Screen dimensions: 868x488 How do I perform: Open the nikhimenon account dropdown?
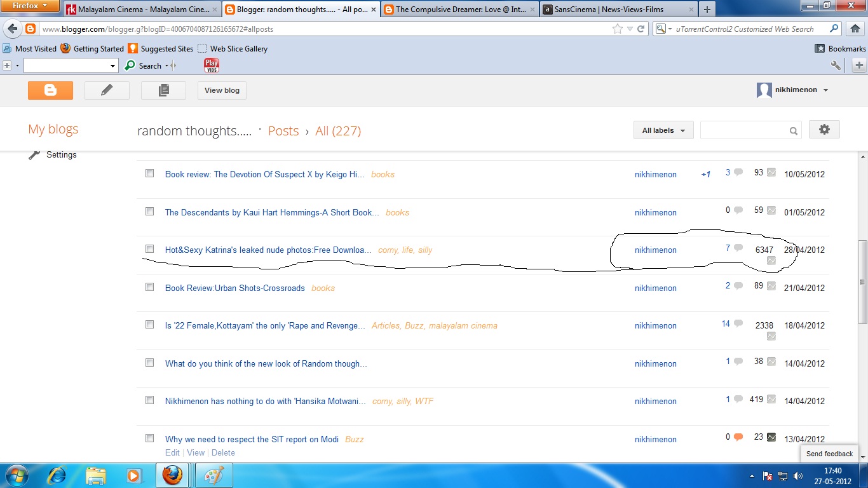click(x=792, y=90)
